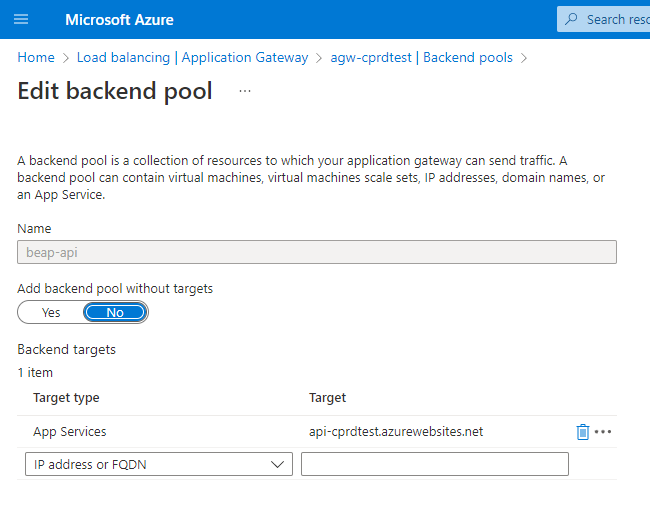The width and height of the screenshot is (650, 517).
Task: Click the Target type column header
Action: (67, 398)
